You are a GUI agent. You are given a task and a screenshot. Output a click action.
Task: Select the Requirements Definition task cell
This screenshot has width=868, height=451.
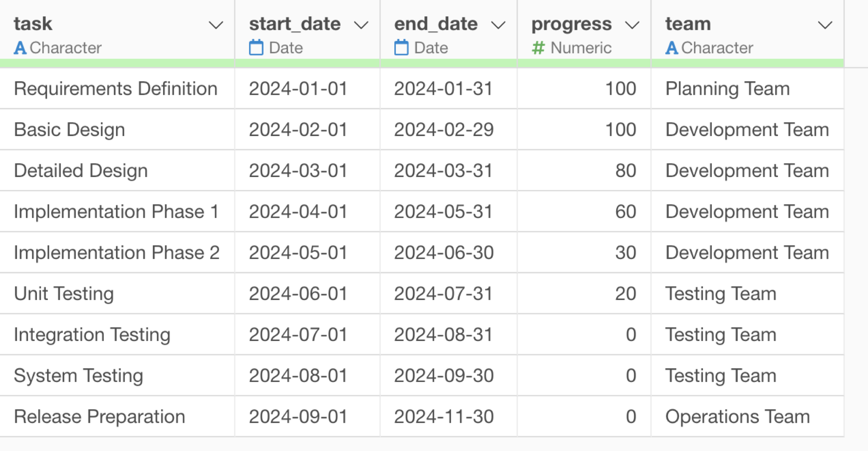coord(117,89)
